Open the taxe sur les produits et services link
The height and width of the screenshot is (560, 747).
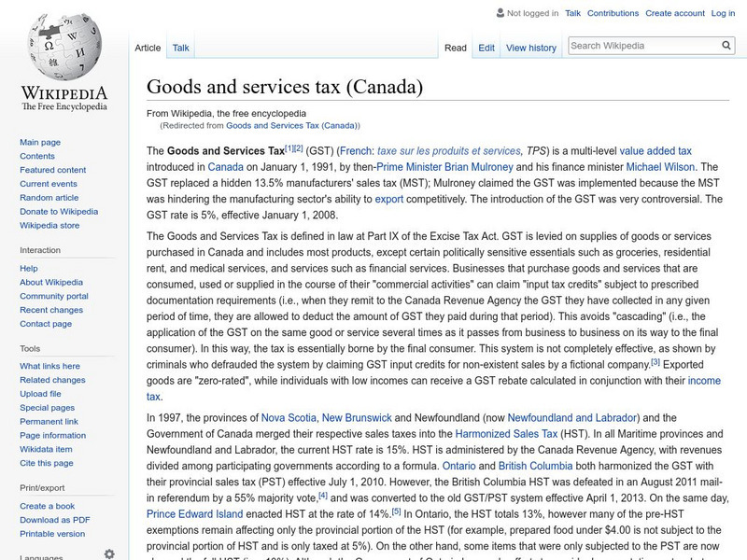449,151
